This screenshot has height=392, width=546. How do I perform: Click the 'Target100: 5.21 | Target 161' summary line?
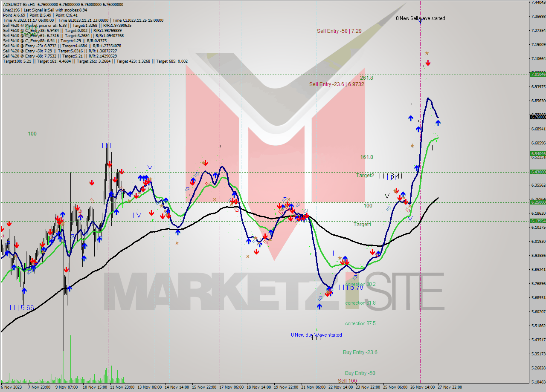pyautogui.click(x=95, y=61)
